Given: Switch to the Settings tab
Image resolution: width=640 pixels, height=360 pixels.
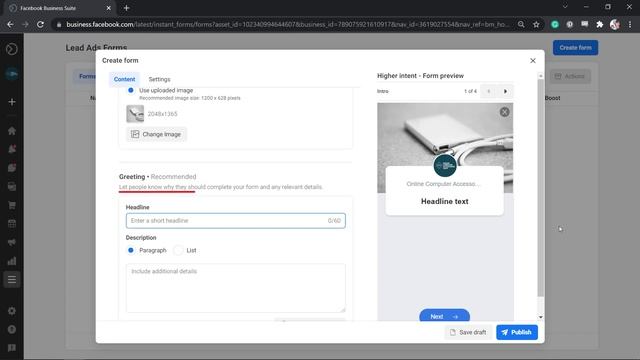Looking at the screenshot, I should [159, 79].
